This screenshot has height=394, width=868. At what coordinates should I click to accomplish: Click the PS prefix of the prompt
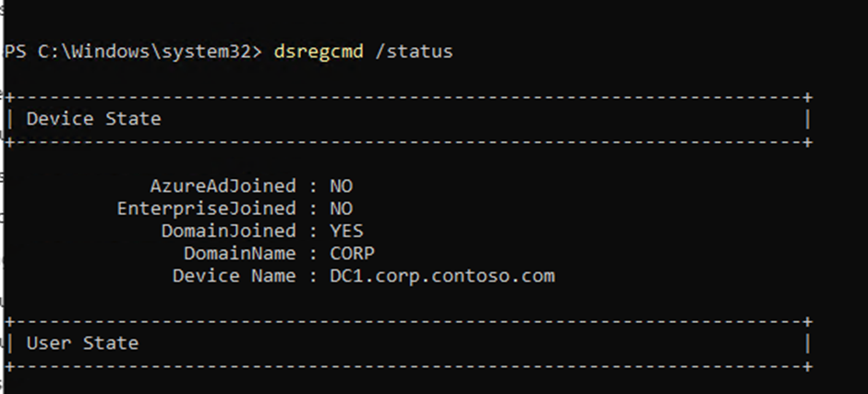pyautogui.click(x=16, y=52)
